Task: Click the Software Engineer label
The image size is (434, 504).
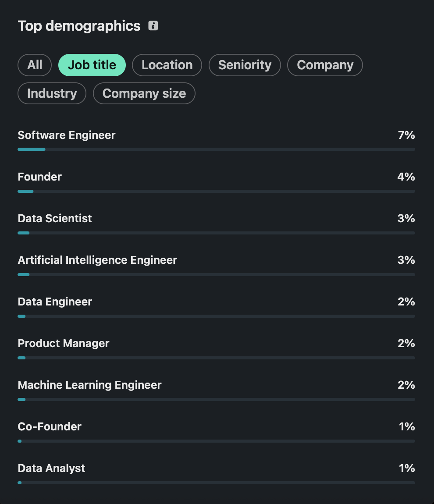Action: coord(67,135)
